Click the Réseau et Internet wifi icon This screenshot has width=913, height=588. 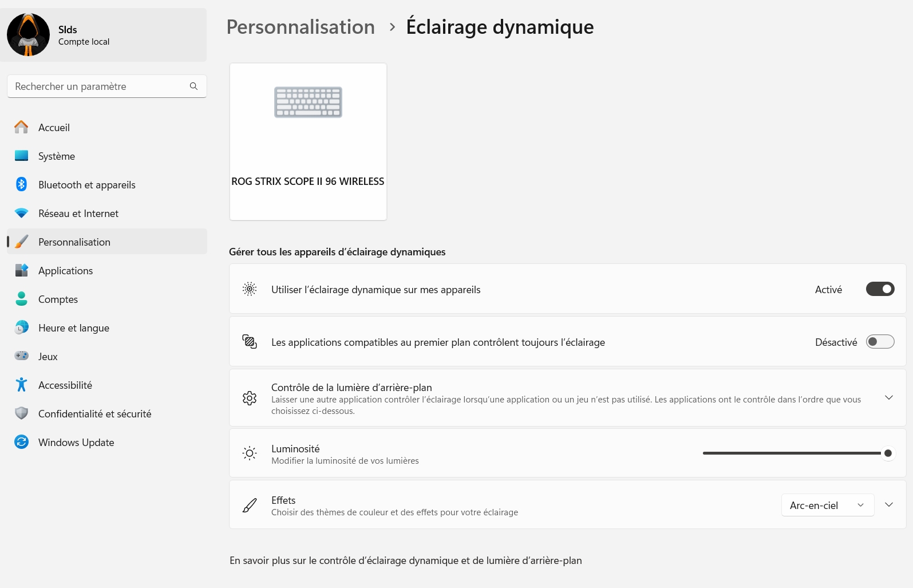[21, 213]
